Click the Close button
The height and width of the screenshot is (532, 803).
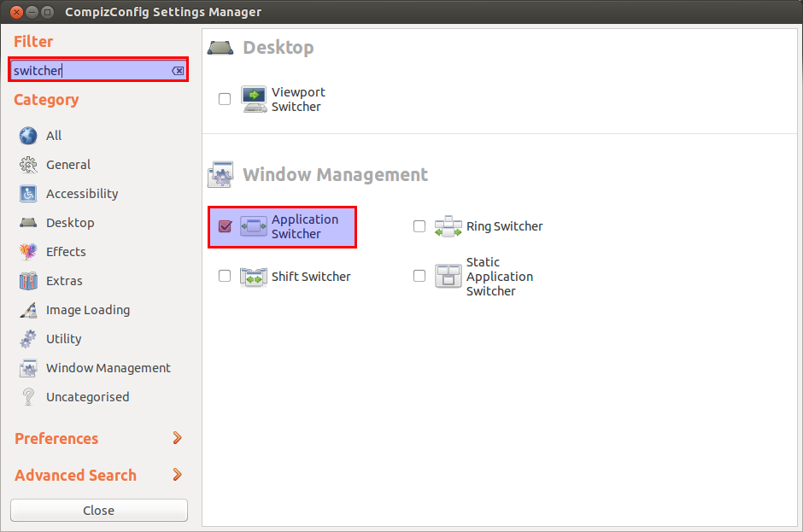(x=99, y=511)
